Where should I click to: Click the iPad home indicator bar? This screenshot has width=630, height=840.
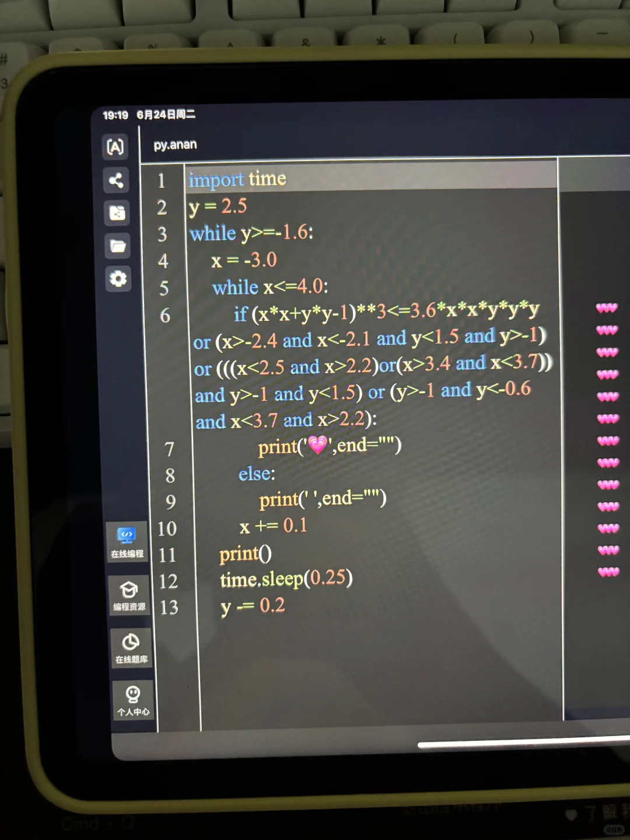[524, 742]
